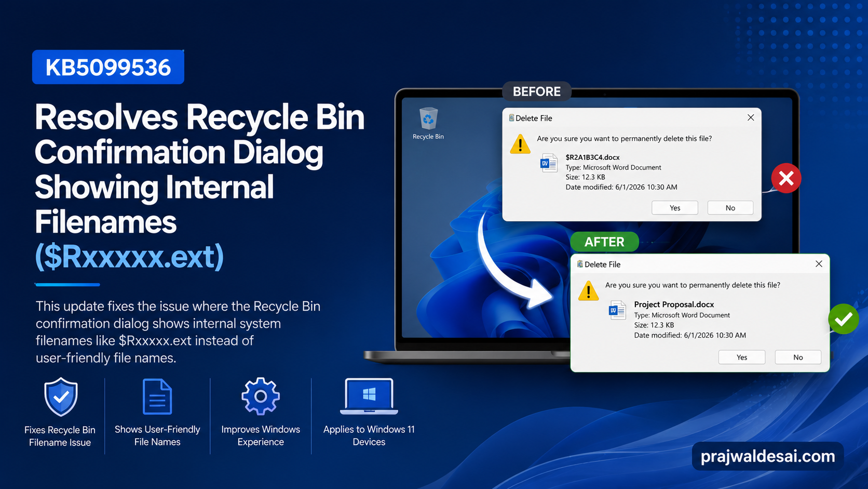Click the gear icon above Improves Windows Experience
Image resolution: width=868 pixels, height=489 pixels.
point(261,397)
